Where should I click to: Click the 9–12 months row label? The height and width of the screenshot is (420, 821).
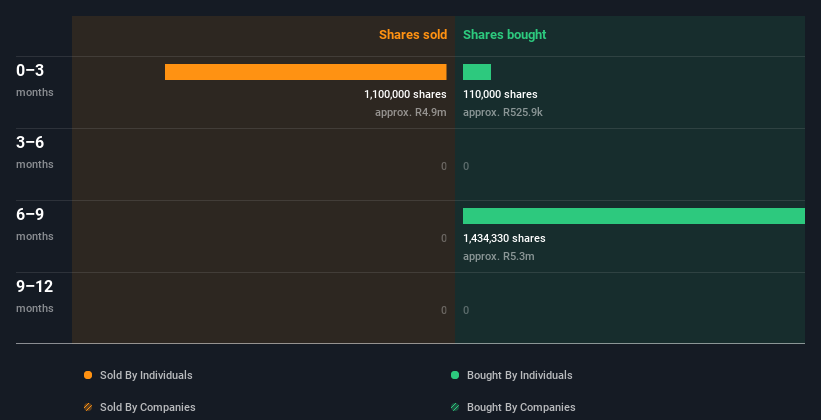pyautogui.click(x=35, y=296)
